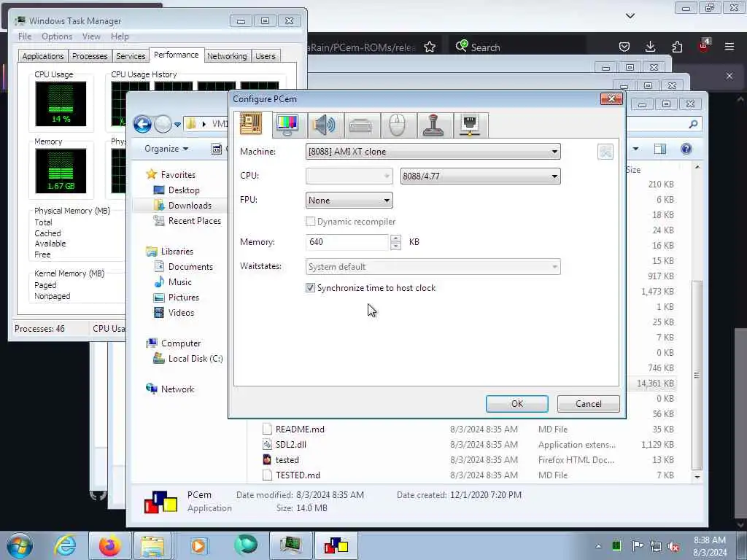
Task: Open the sound speaker tab in Configure PCem
Action: pyautogui.click(x=325, y=125)
